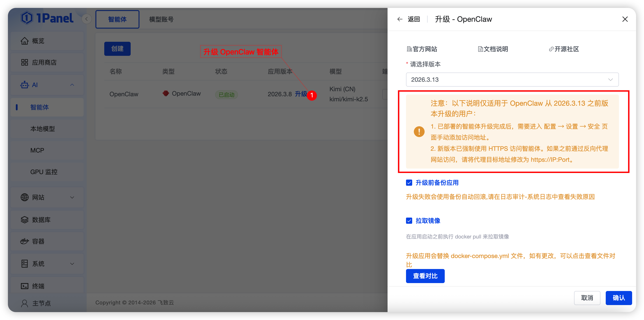
Task: Open 应用商店 grid icon in sidebar
Action: (x=24, y=62)
